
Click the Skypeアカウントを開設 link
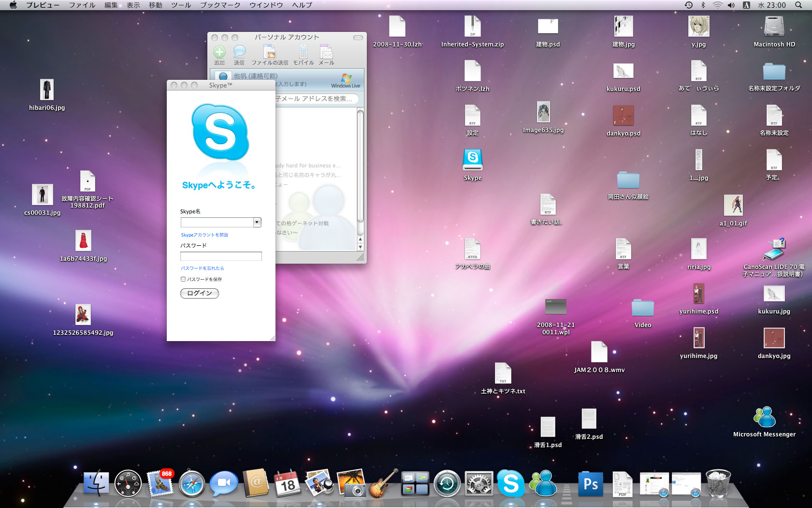coord(204,235)
